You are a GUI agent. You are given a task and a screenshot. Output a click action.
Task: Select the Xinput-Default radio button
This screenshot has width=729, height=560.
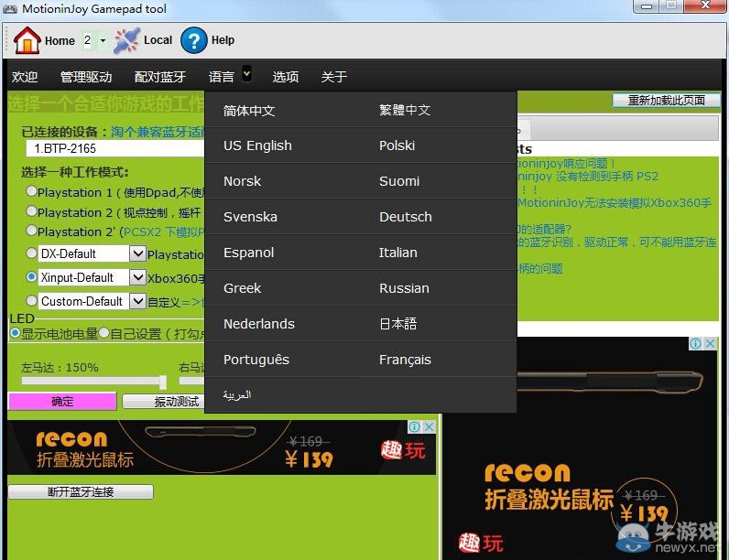[x=32, y=276]
